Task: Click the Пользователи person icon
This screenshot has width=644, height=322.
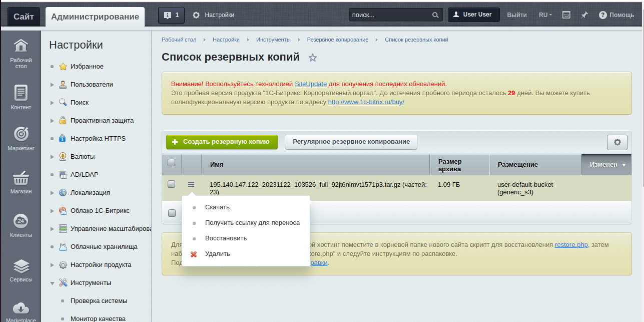Action: [x=63, y=85]
